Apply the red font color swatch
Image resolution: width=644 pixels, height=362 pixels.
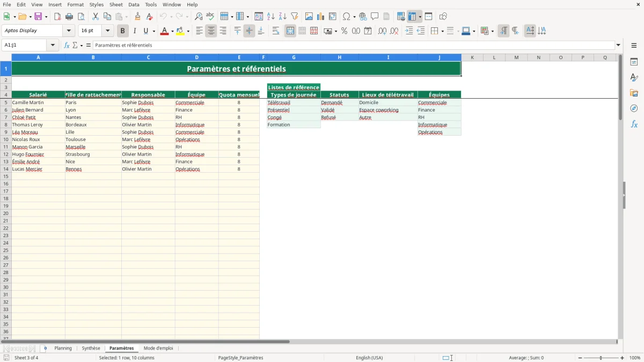(x=164, y=31)
